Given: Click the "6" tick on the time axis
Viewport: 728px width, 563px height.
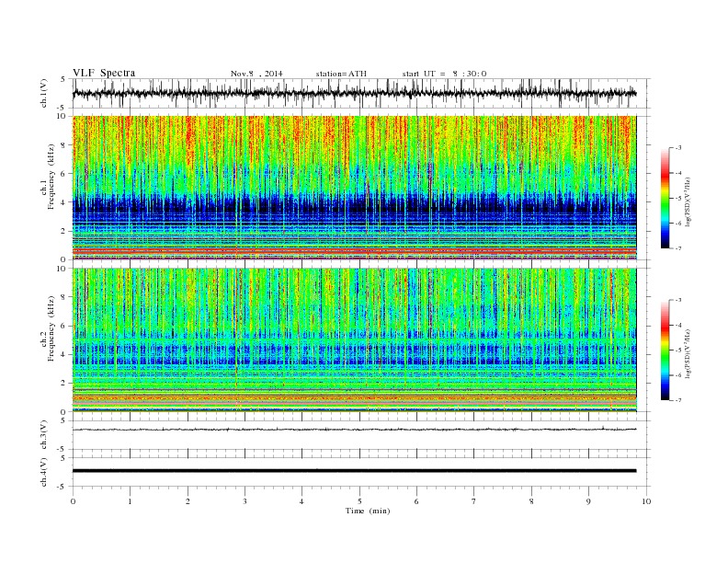Looking at the screenshot, I should [417, 501].
